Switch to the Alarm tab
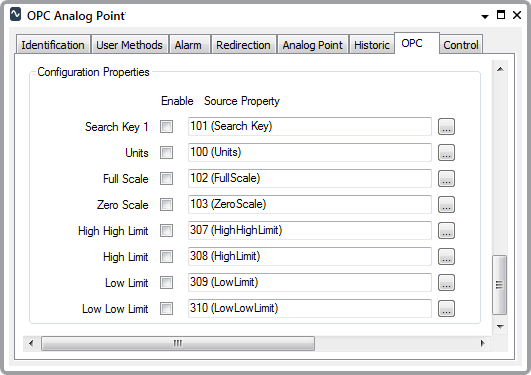 [188, 45]
